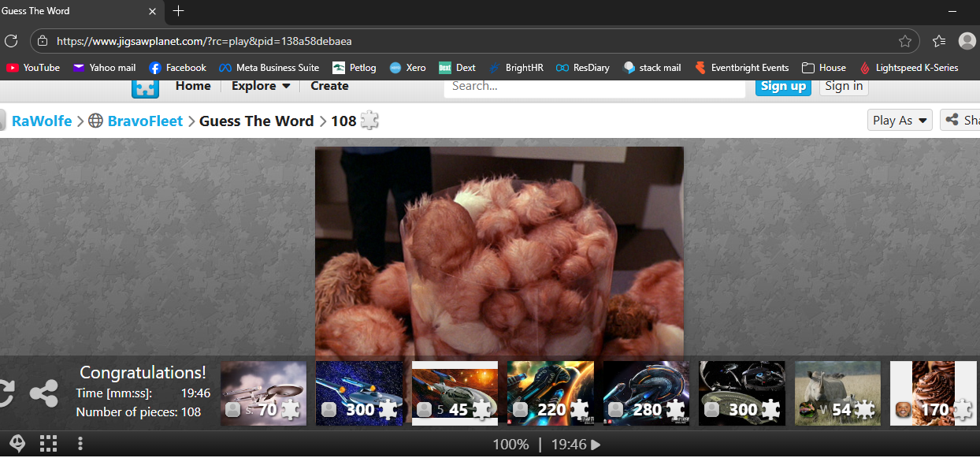
Task: Open the three-dot more options menu
Action: click(80, 444)
